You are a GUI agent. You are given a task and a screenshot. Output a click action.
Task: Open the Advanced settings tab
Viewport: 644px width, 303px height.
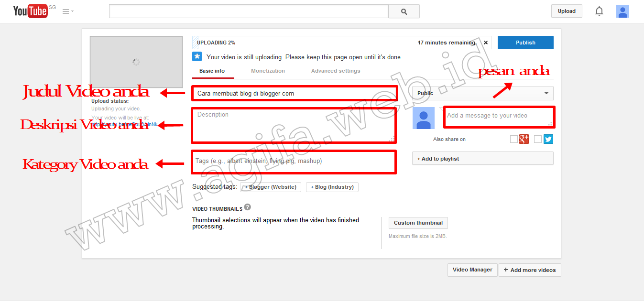(x=335, y=70)
